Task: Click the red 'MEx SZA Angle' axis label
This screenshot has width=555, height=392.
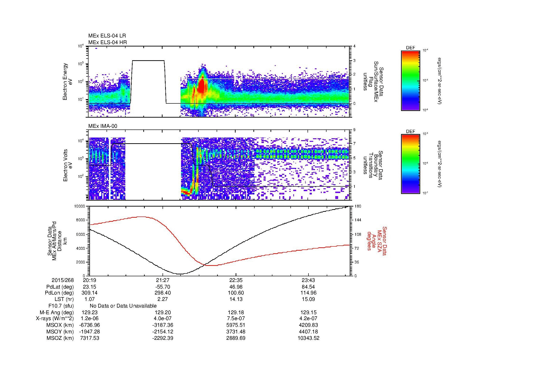Action: pos(377,241)
